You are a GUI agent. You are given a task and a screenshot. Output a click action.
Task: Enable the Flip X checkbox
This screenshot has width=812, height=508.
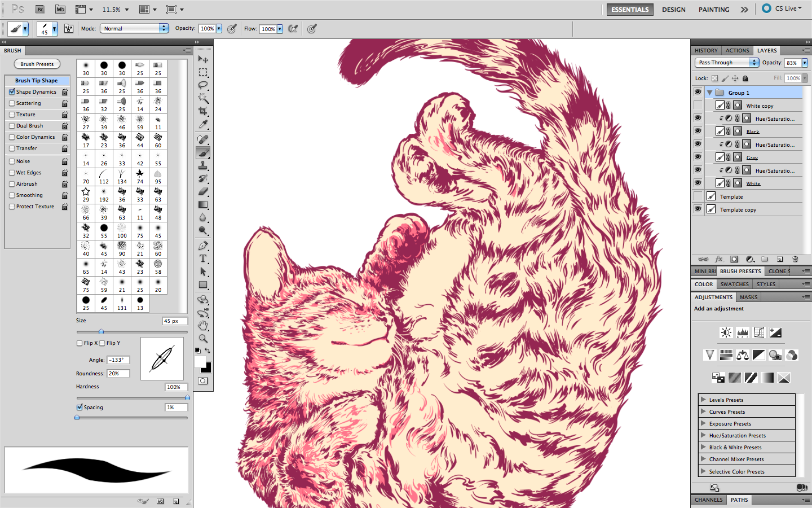click(80, 343)
